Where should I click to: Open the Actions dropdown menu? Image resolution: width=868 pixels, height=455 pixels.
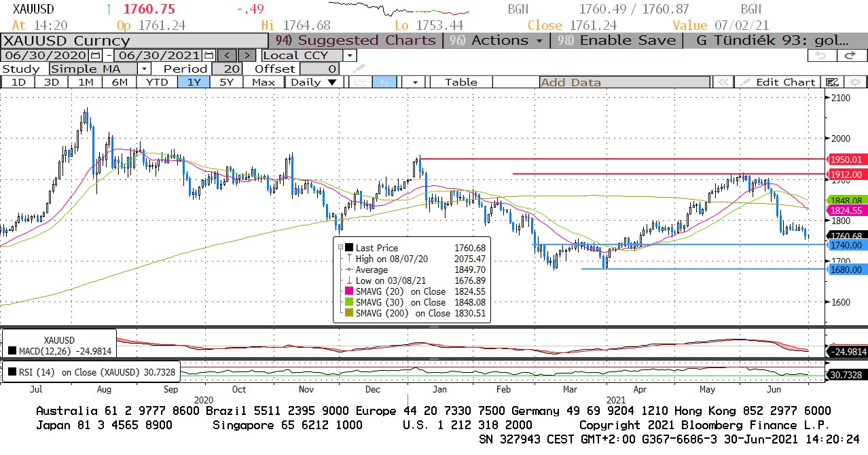click(497, 40)
